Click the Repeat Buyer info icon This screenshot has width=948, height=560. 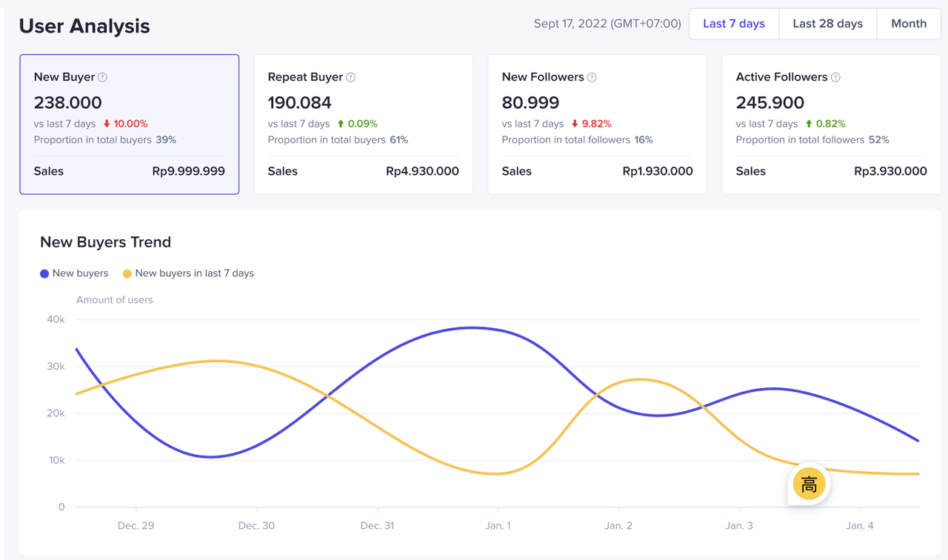tap(351, 77)
